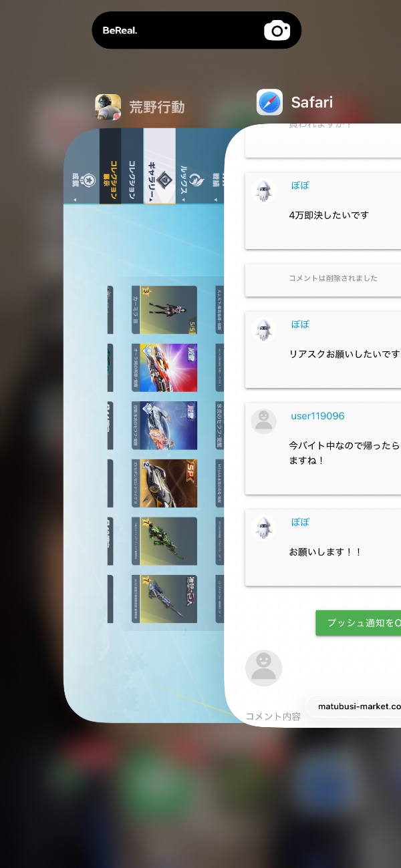Tap the user119096 gray avatar icon

[x=263, y=421]
